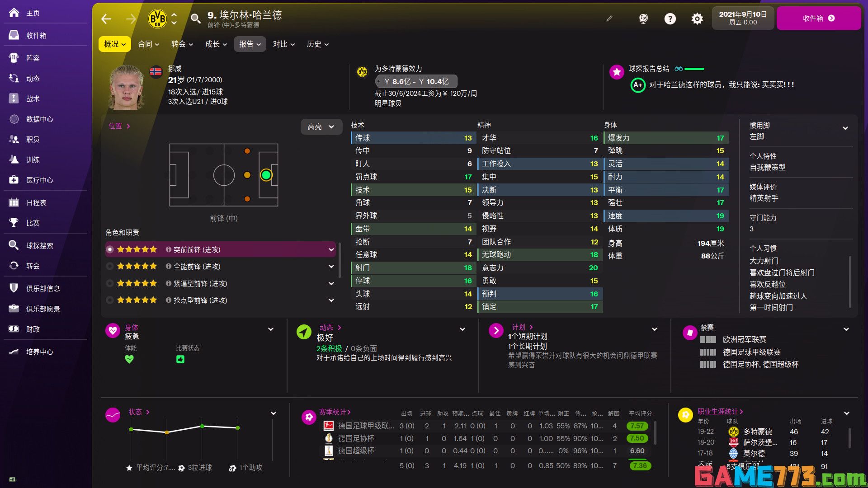868x488 pixels.
Task: Expand the 动态 panel dropdown arrow
Action: pos(462,329)
